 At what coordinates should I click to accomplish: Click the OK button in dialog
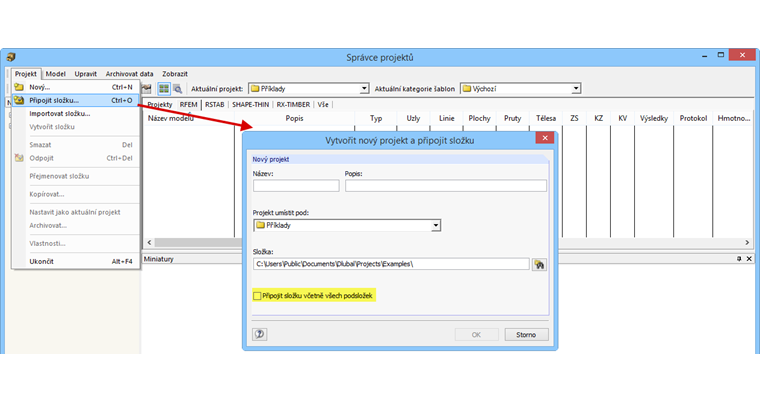click(x=476, y=335)
